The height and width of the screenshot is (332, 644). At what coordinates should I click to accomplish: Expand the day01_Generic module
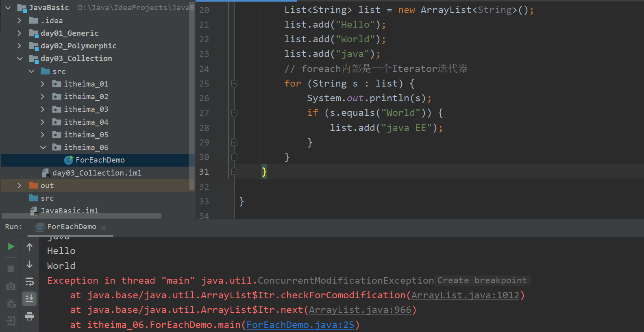[x=19, y=33]
